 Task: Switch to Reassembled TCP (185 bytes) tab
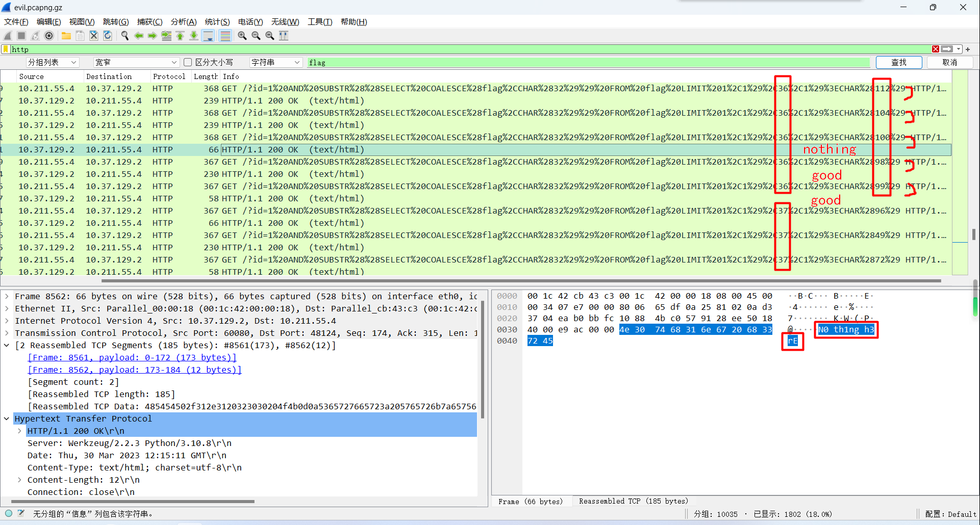633,501
